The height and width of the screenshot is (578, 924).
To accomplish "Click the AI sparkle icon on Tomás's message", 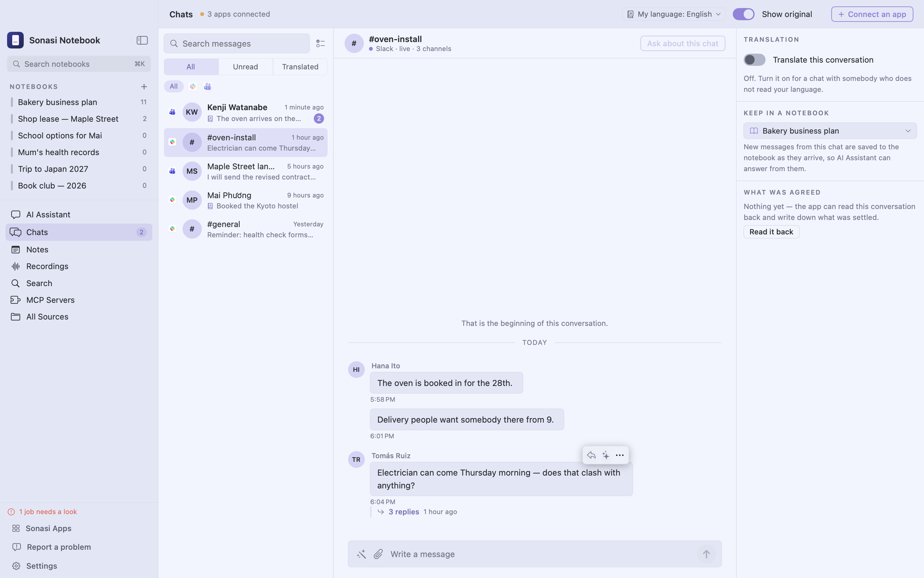I will [605, 455].
